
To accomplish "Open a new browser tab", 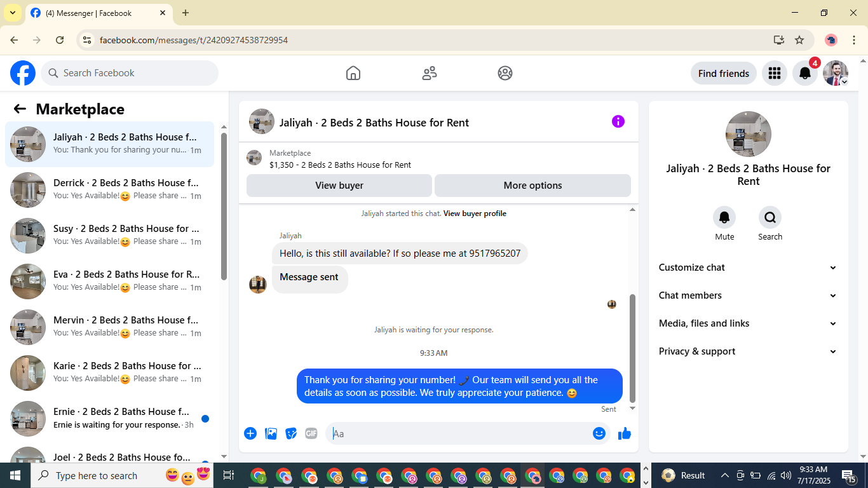I will click(x=186, y=13).
